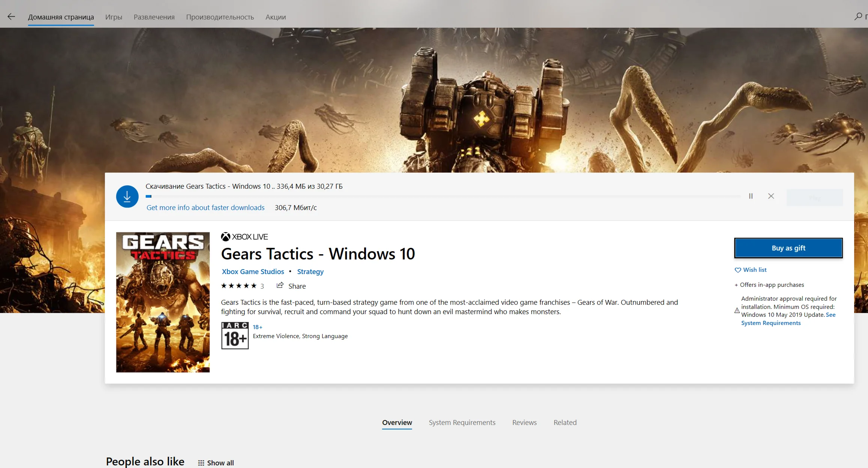
Task: Click the five-star rating
Action: pos(239,286)
